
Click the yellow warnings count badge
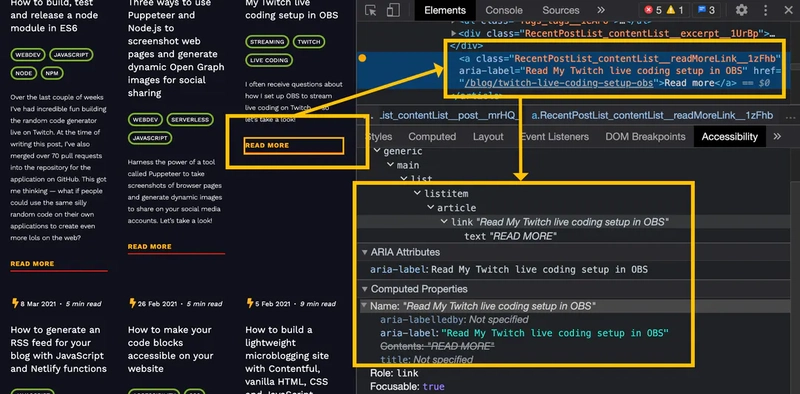tap(674, 10)
